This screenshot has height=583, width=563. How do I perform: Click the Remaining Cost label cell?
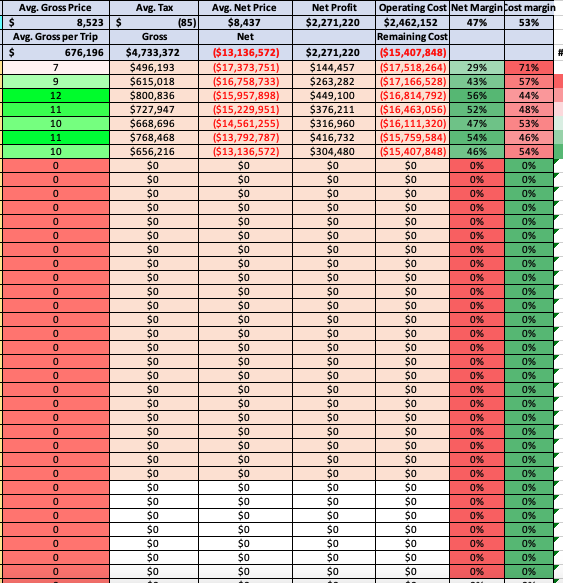point(412,37)
